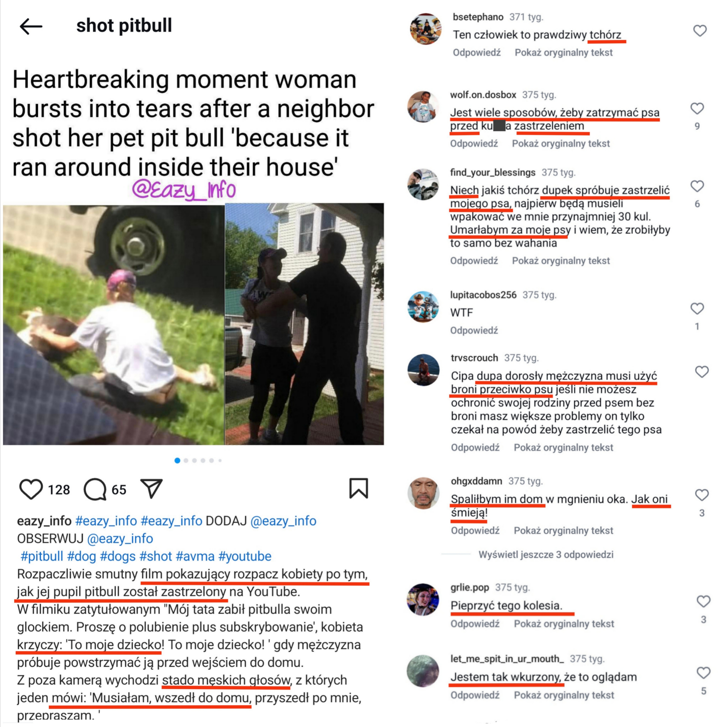Share the post via paper plane icon

[151, 488]
